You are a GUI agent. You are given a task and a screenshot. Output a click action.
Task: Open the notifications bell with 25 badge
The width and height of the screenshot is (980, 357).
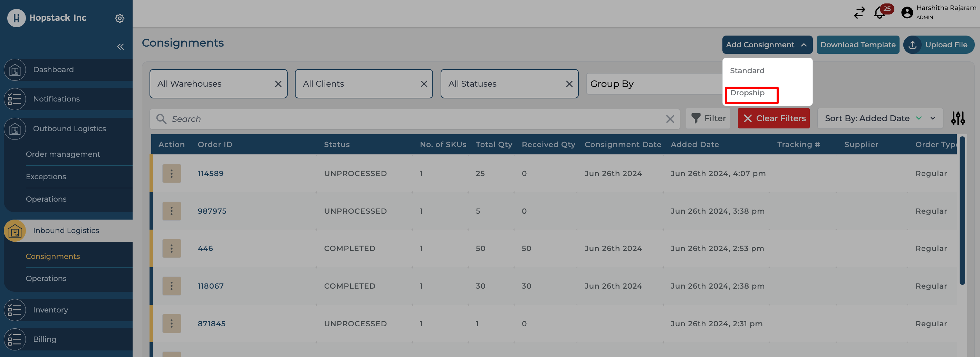(880, 13)
